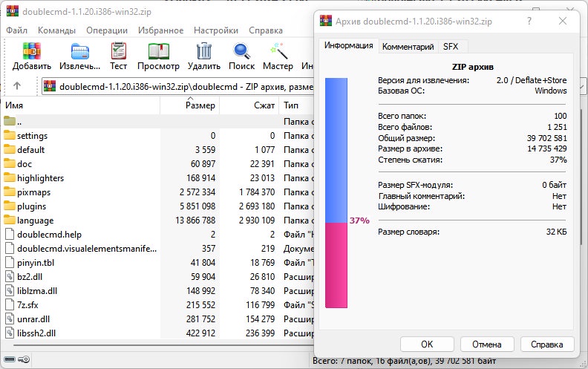Sort the list by the Размер column
The width and height of the screenshot is (588, 369).
190,105
